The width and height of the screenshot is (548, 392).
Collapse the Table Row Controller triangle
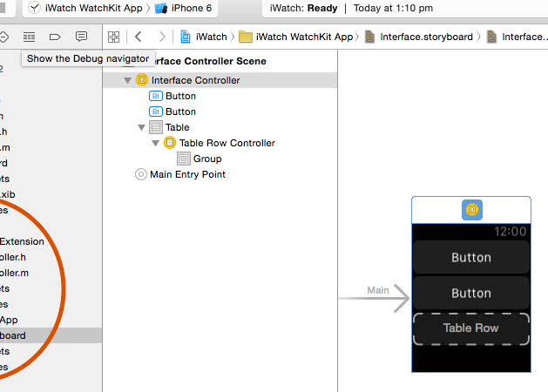[156, 143]
